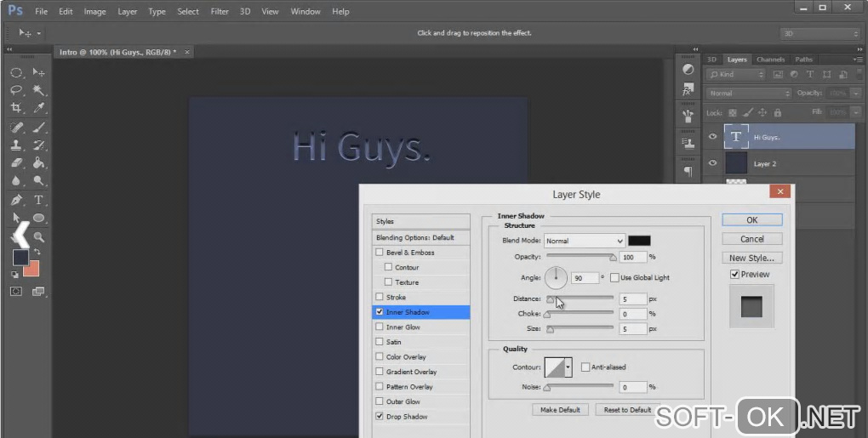868x438 pixels.
Task: Click the OK button in Layer Style
Action: pos(751,219)
